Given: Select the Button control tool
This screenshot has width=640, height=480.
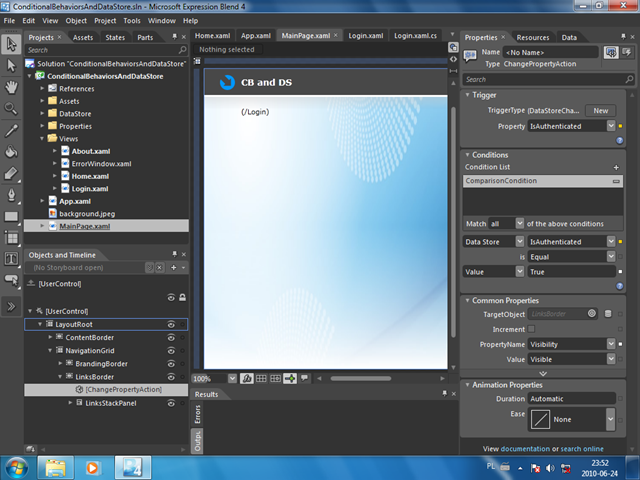Looking at the screenshot, I should [11, 280].
